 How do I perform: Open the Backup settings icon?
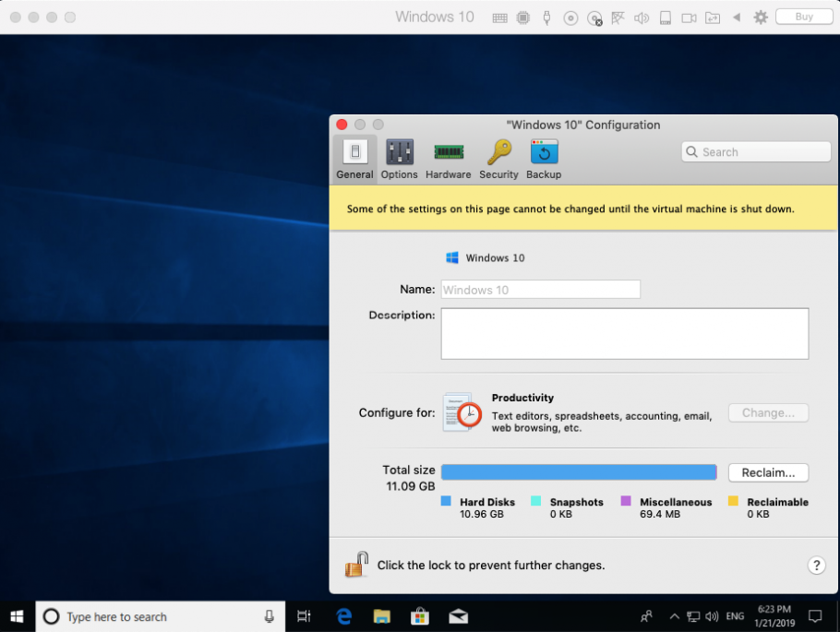click(x=544, y=157)
